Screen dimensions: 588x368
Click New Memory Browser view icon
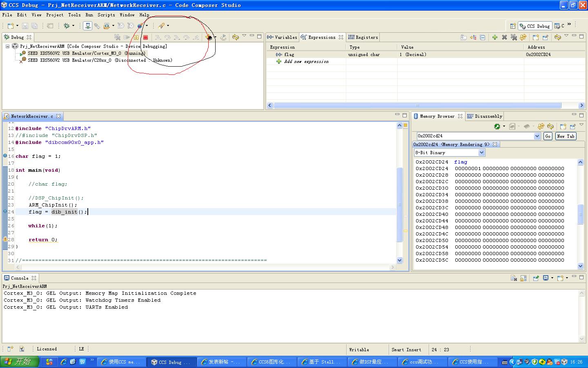(x=563, y=126)
